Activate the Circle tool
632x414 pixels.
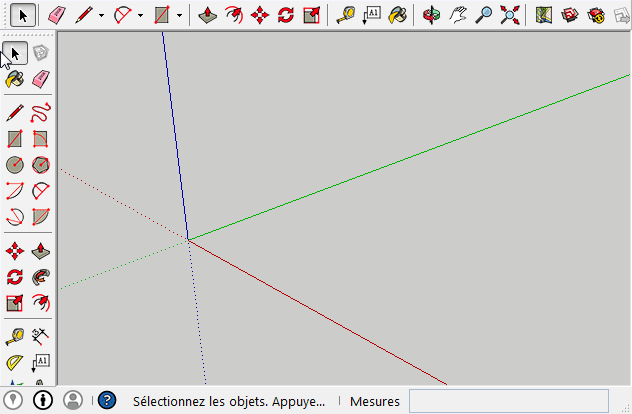pyautogui.click(x=15, y=165)
